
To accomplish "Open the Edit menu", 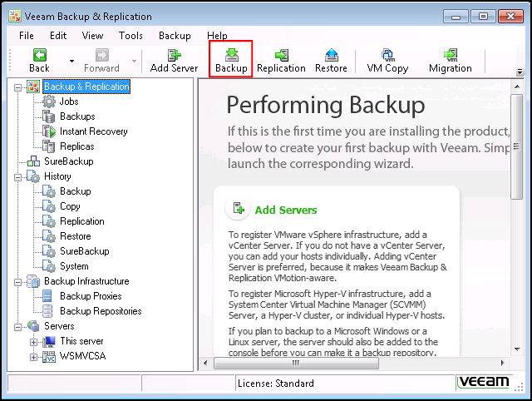I will pos(58,36).
